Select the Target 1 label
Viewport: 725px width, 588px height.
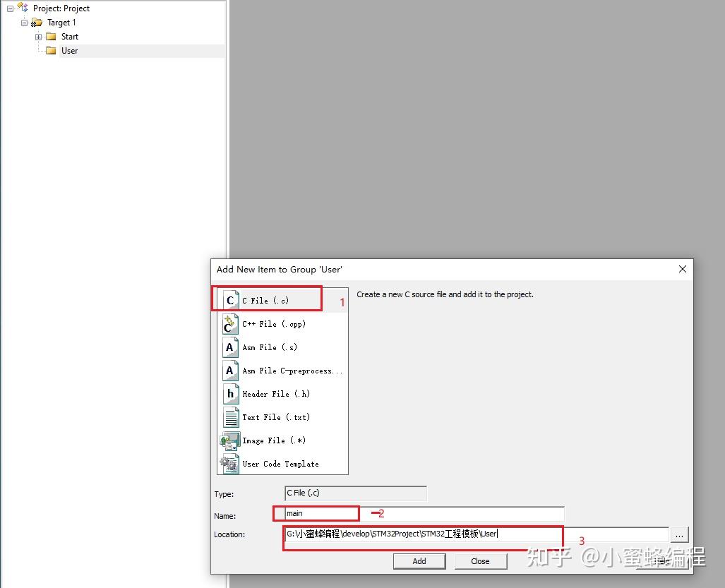[x=61, y=22]
